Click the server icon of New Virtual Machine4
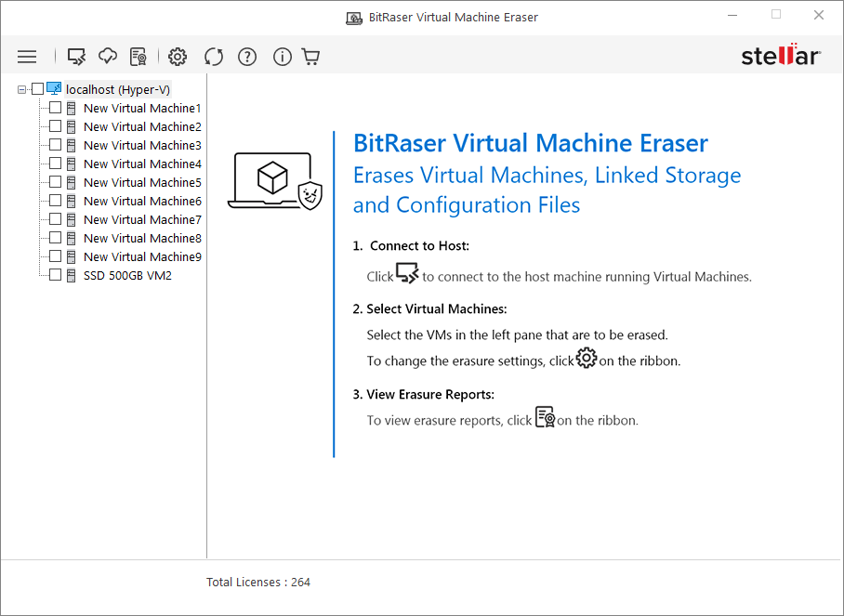Image resolution: width=844 pixels, height=616 pixels. pyautogui.click(x=71, y=164)
